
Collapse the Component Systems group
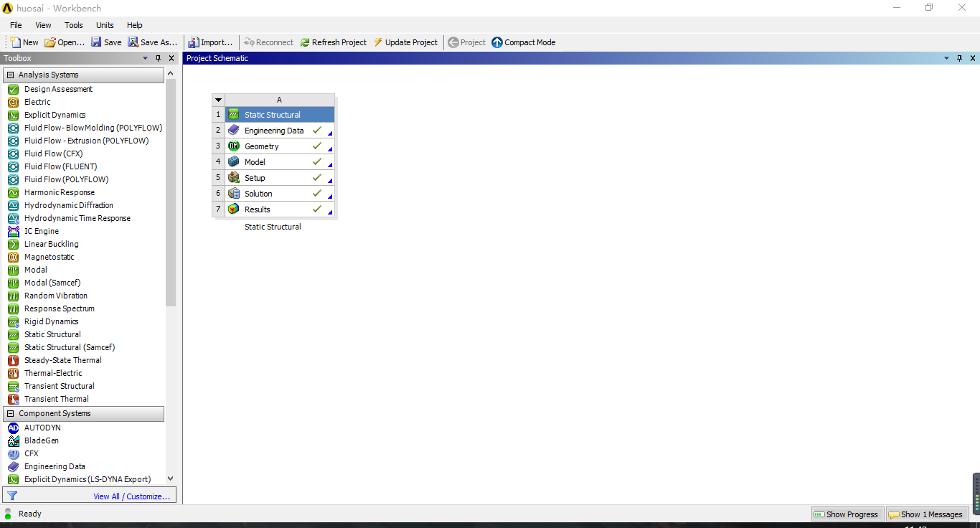click(10, 413)
